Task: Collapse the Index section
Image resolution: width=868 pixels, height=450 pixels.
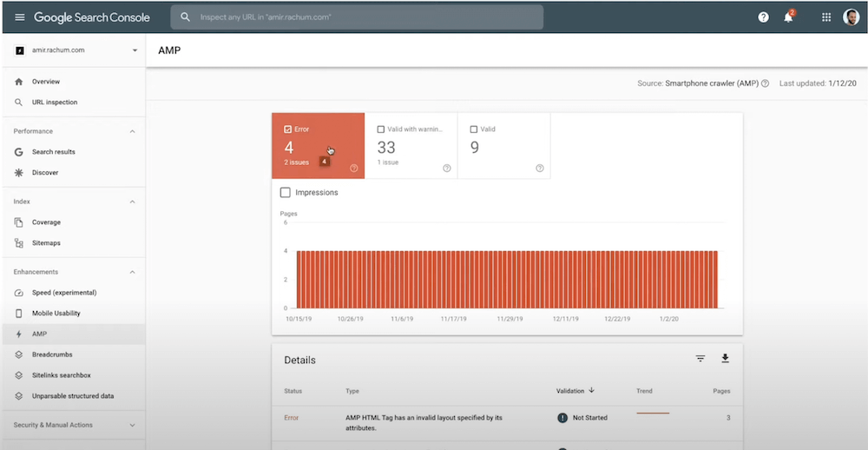Action: pos(132,202)
